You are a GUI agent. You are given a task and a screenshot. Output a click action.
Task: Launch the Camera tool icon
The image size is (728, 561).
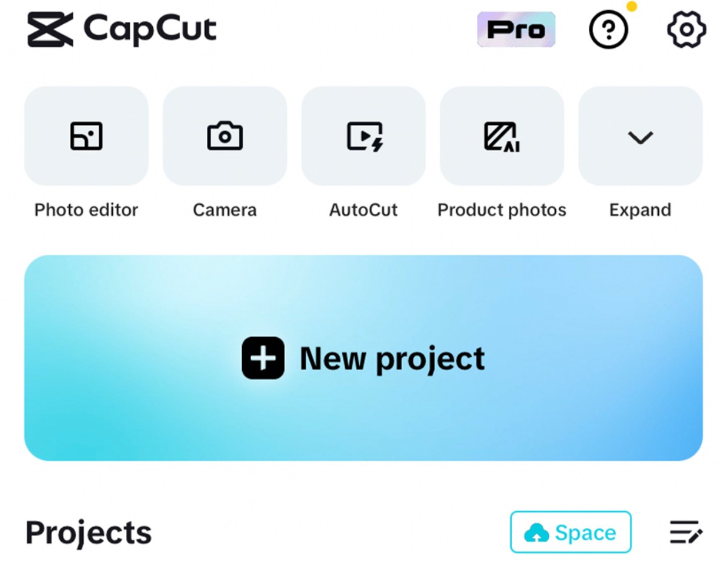(x=224, y=136)
